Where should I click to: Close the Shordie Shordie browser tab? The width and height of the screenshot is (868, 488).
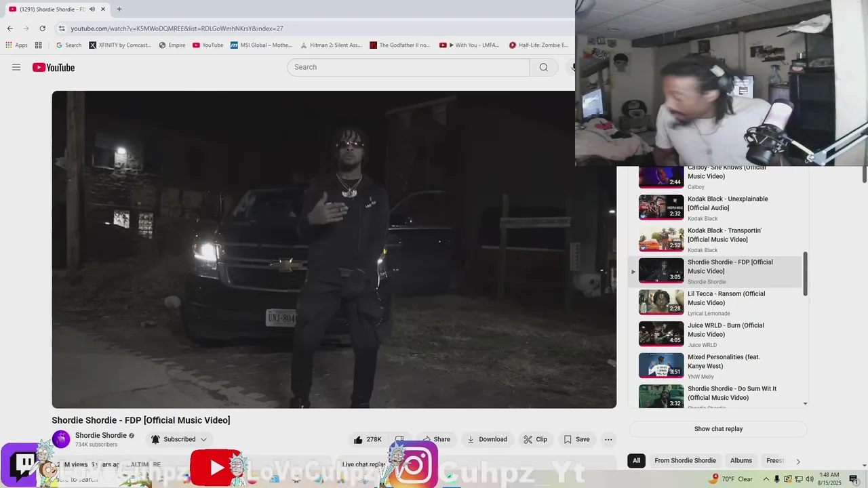(103, 9)
